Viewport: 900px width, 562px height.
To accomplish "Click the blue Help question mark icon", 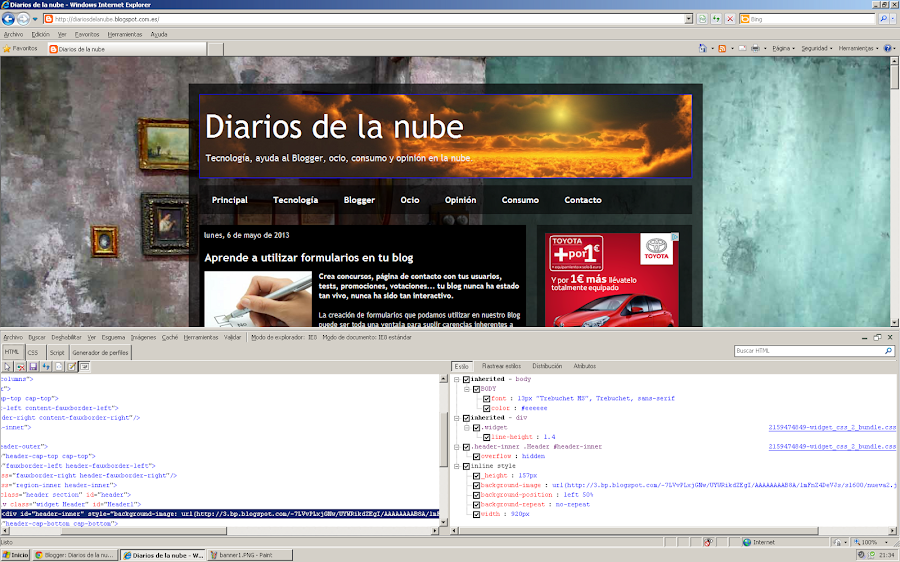I will [887, 48].
